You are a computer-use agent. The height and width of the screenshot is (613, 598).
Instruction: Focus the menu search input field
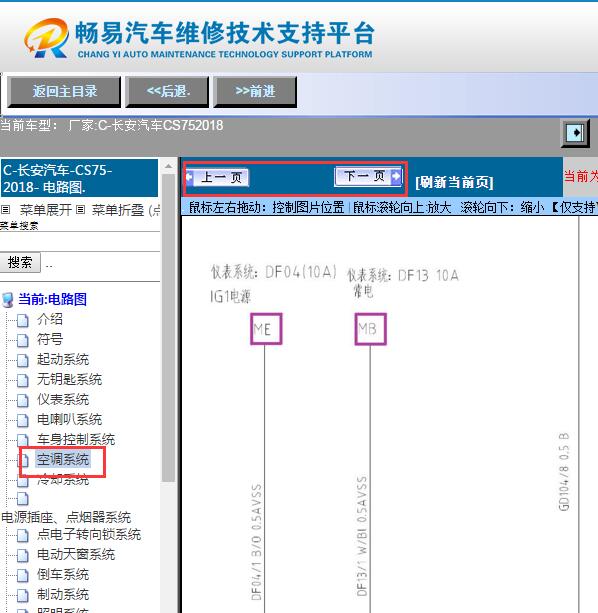[80, 241]
